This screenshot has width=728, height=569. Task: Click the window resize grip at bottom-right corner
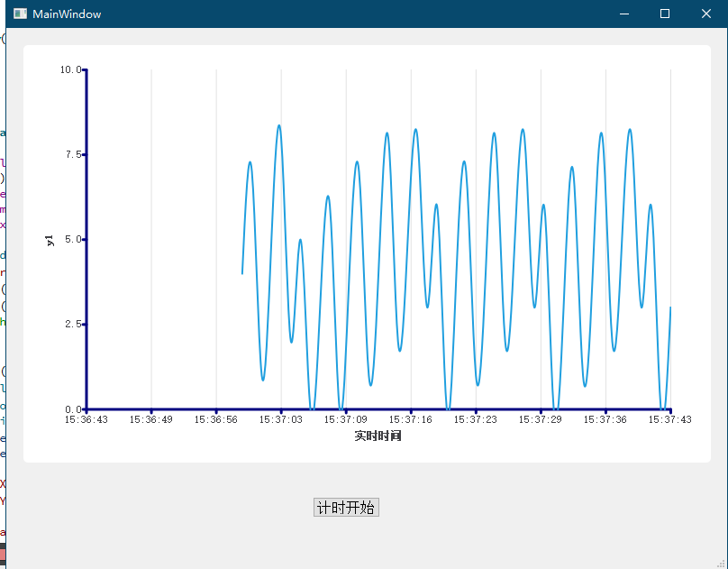pyautogui.click(x=722, y=564)
